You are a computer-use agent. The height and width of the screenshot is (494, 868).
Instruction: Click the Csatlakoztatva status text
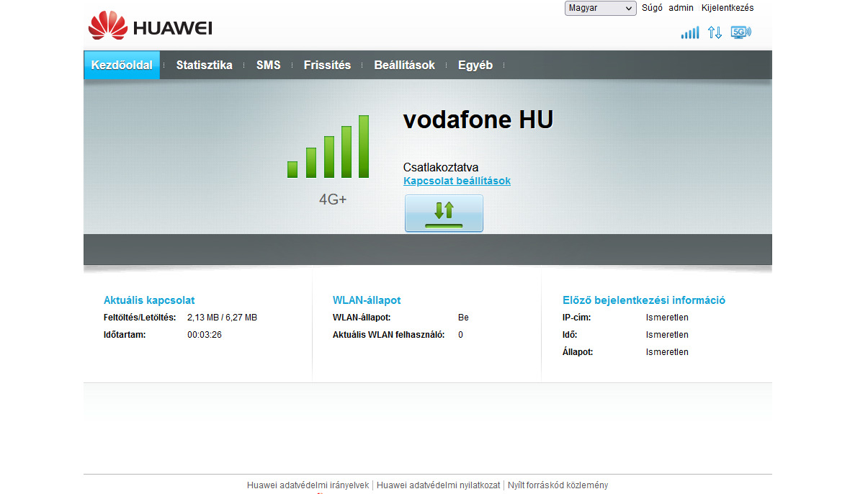coord(441,168)
